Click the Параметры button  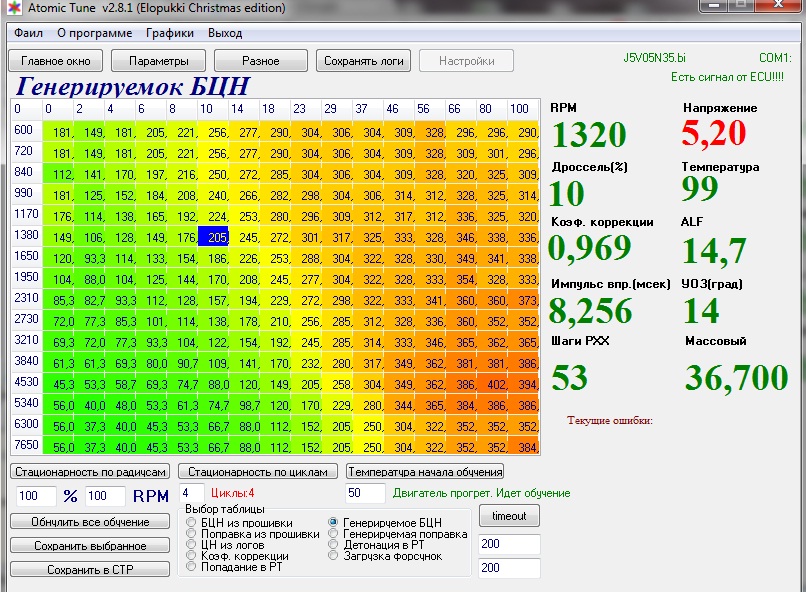click(x=157, y=61)
